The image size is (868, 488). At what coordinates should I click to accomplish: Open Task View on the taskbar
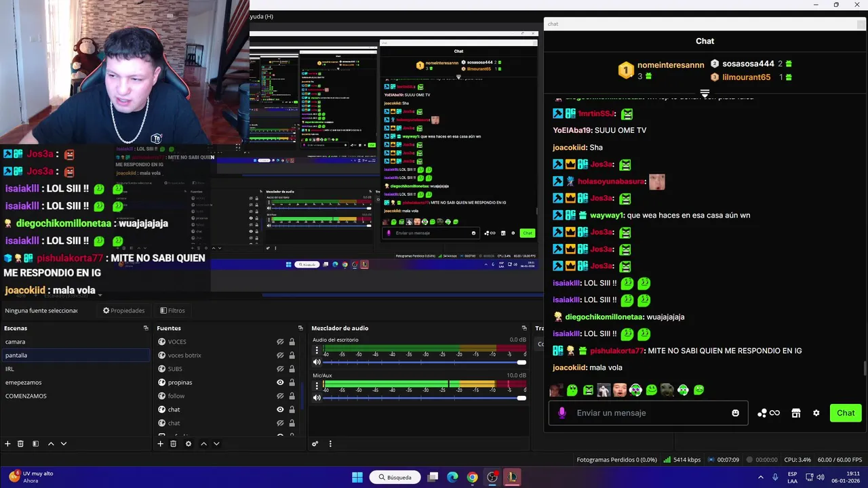[x=433, y=477]
